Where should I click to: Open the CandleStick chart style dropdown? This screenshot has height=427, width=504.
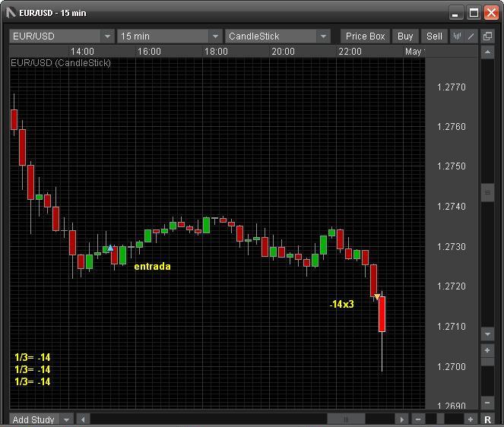point(323,36)
